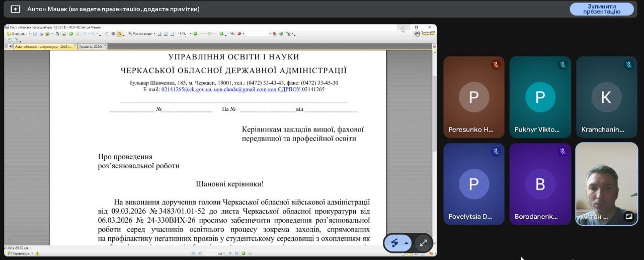Click the Print icon in the PDF toolbar
Screen dimensions: 644x260
pos(41,34)
